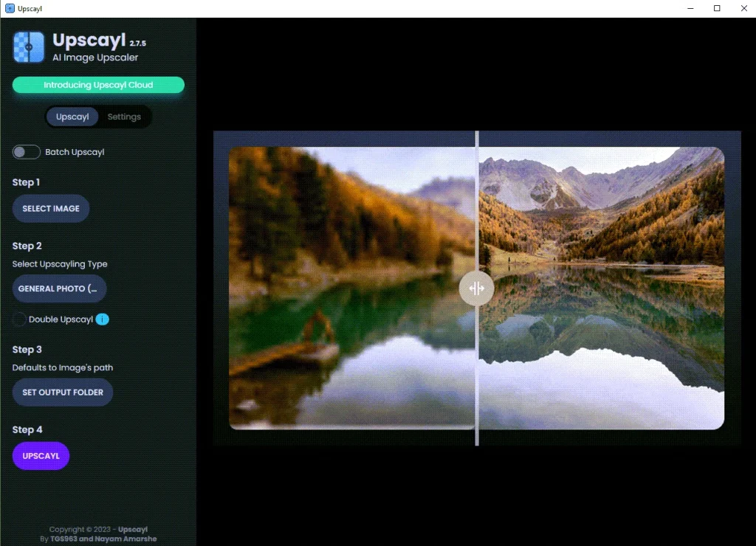This screenshot has height=546, width=756.
Task: Enable the Batch Upscayl toggle
Action: point(26,152)
